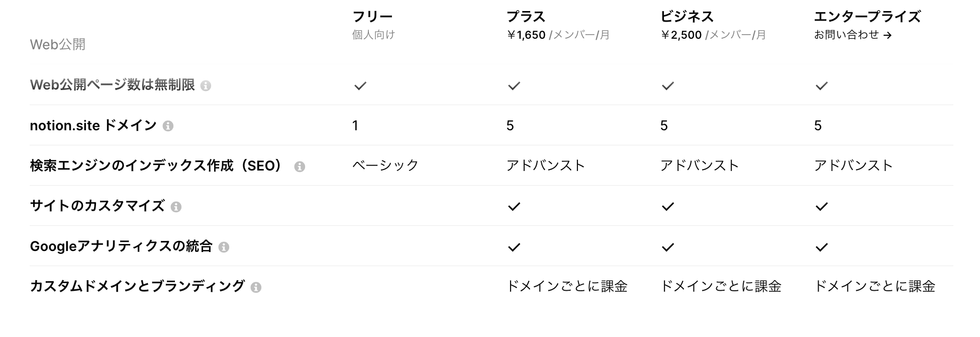Viewport: 980px width, 337px height.
Task: Click the ビジネス plan heading
Action: pos(687,17)
